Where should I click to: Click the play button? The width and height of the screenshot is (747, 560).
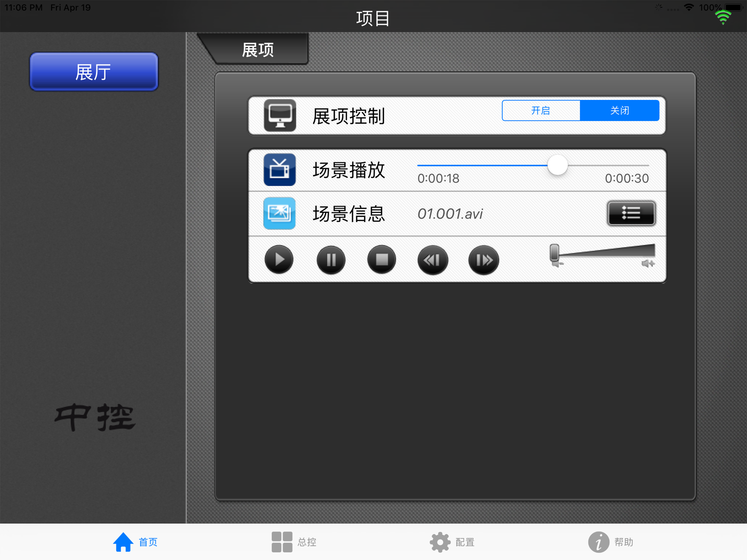coord(279,259)
